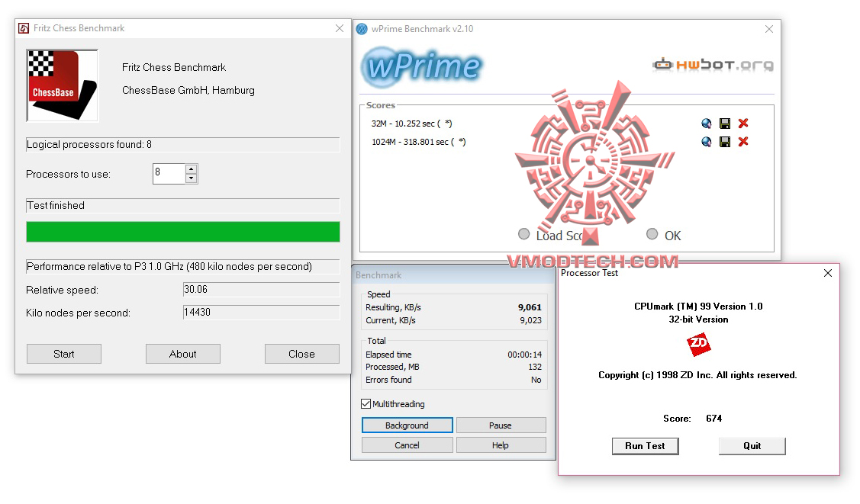Click the Logical processors found: 8 field
Image resolution: width=860 pixels, height=504 pixels.
[183, 145]
